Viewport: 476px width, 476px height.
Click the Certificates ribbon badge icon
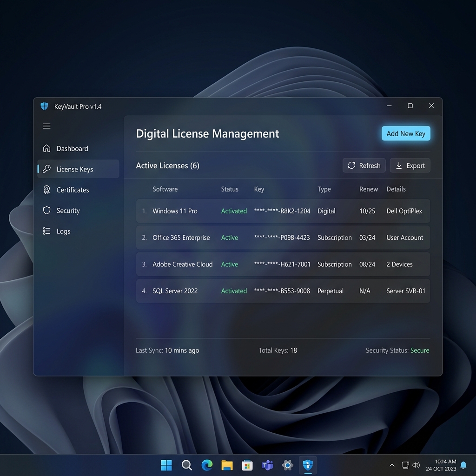[x=46, y=190]
